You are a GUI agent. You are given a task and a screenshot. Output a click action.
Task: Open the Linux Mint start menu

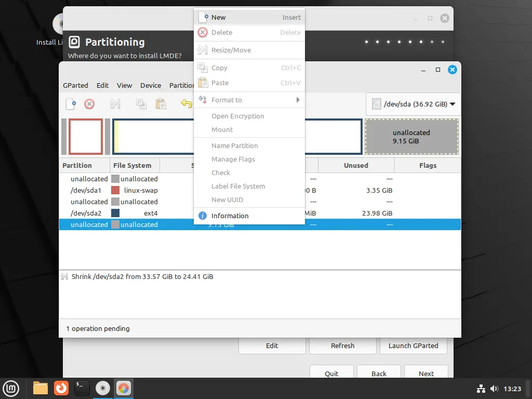[x=11, y=388]
